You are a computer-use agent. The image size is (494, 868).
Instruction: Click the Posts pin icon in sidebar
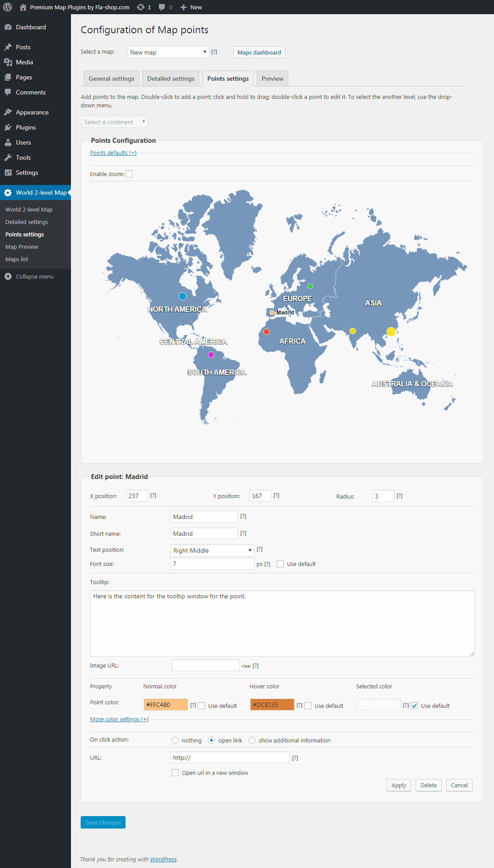(8, 47)
